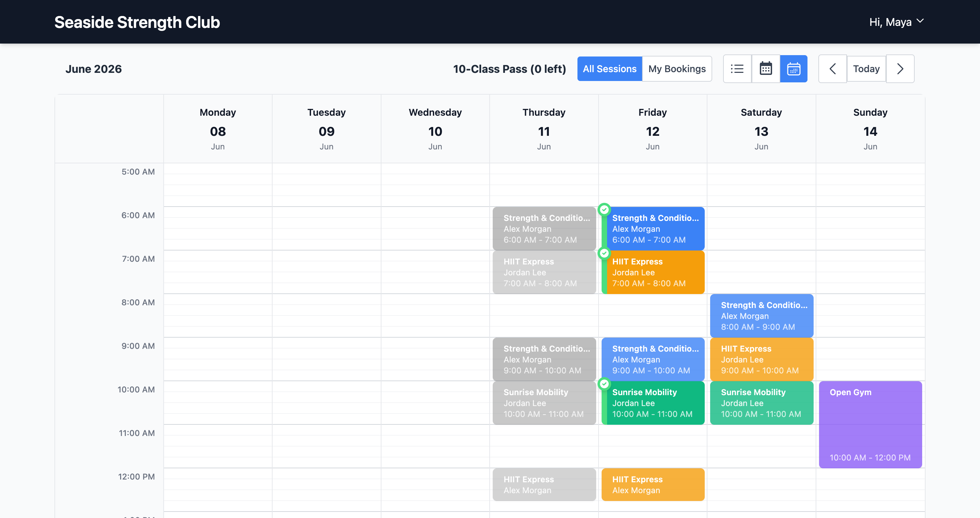Jump to Today
980x518 pixels.
(866, 69)
